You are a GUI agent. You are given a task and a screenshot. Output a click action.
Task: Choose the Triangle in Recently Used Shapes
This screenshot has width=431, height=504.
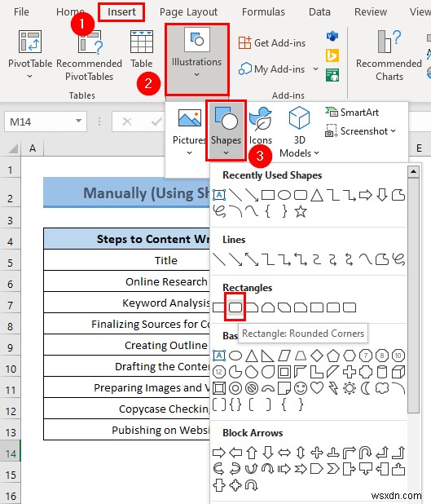(x=317, y=195)
